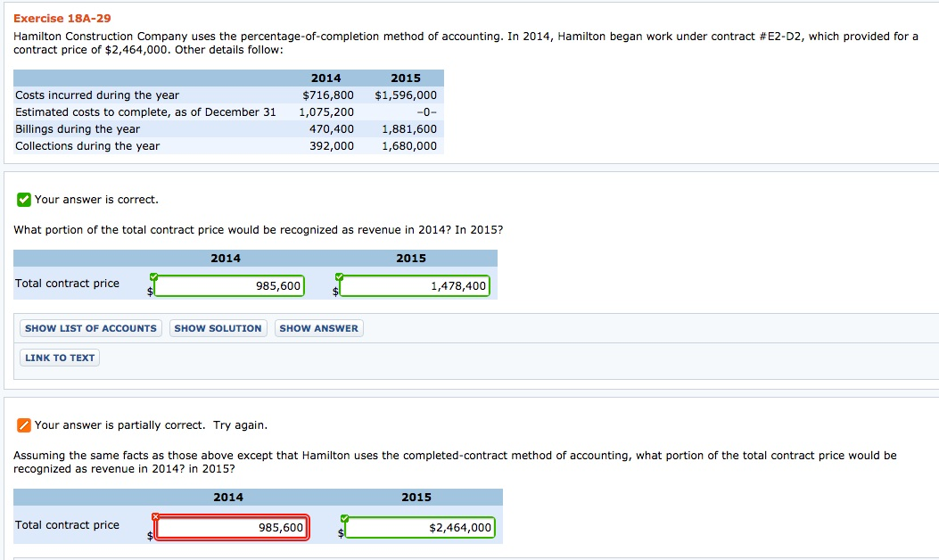Click the -0- estimated costs cell for 2015
Screen dimensions: 939x560
click(x=426, y=112)
